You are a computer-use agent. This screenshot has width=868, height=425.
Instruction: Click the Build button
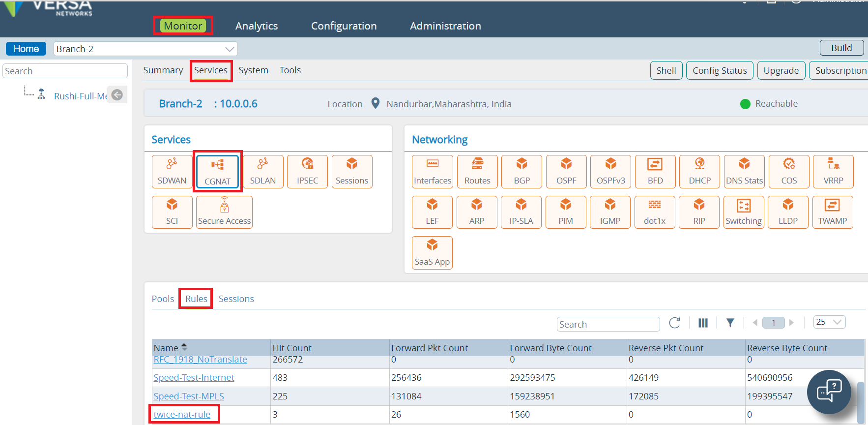[841, 48]
